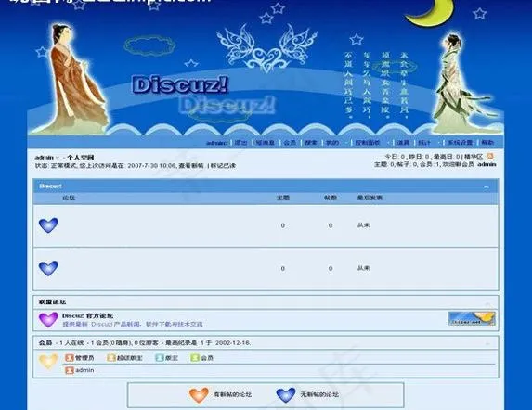Collapse the 会员 online list section arrow
The width and height of the screenshot is (532, 410).
coord(487,343)
